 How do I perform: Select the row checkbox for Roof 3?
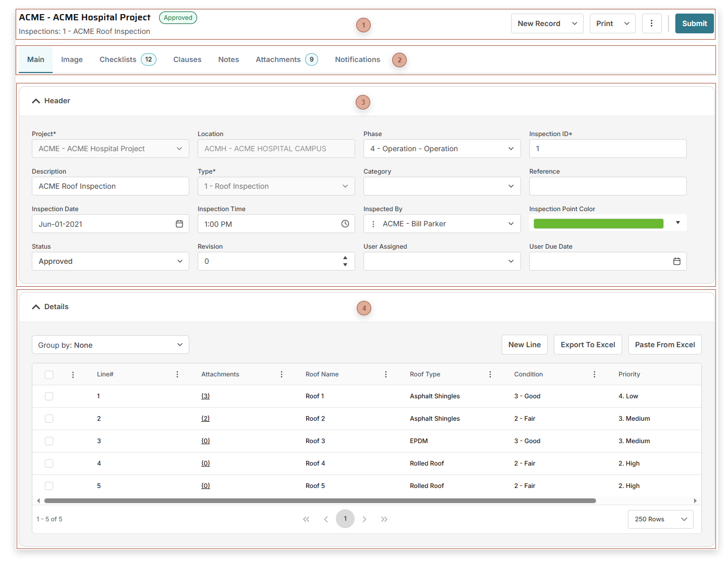[x=49, y=441]
